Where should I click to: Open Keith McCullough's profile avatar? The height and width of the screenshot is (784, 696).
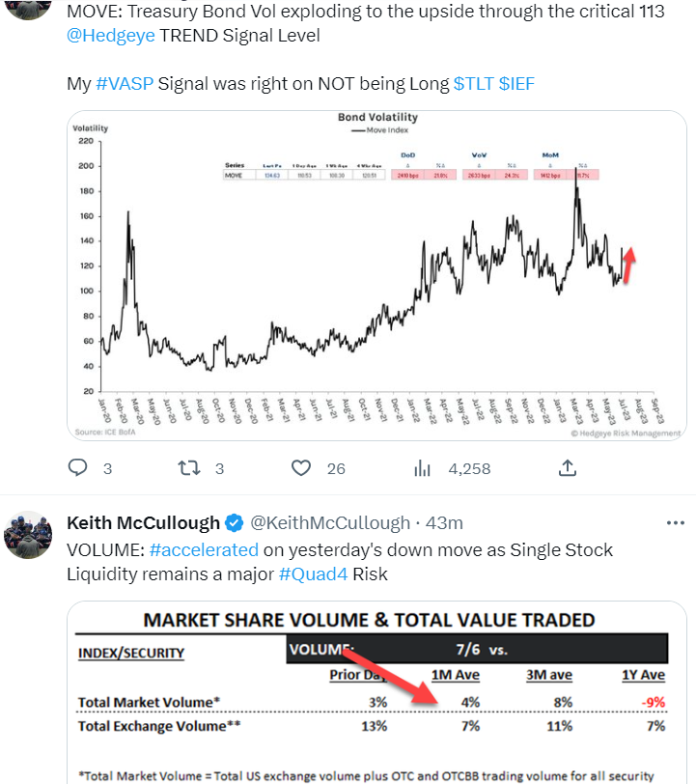(x=29, y=534)
